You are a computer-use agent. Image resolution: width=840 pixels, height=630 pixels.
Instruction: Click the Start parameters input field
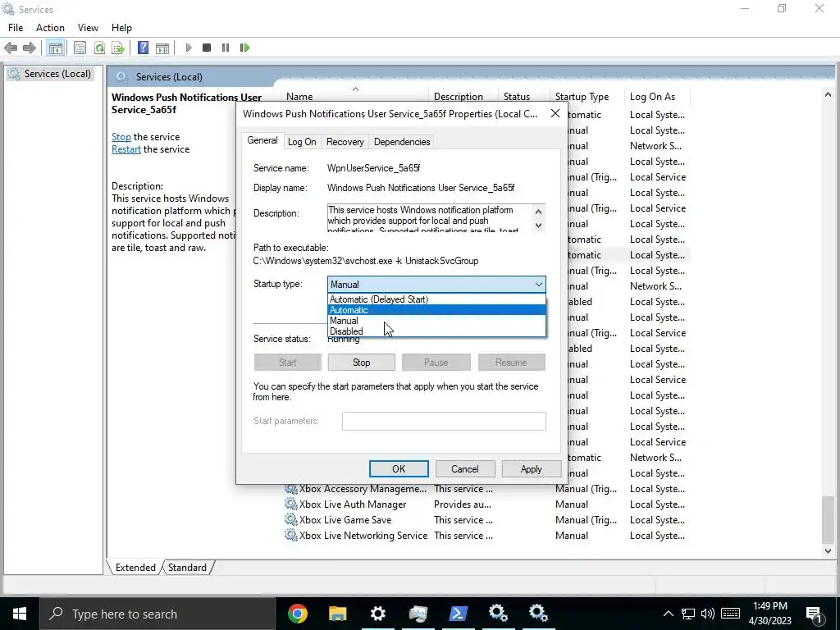[444, 421]
